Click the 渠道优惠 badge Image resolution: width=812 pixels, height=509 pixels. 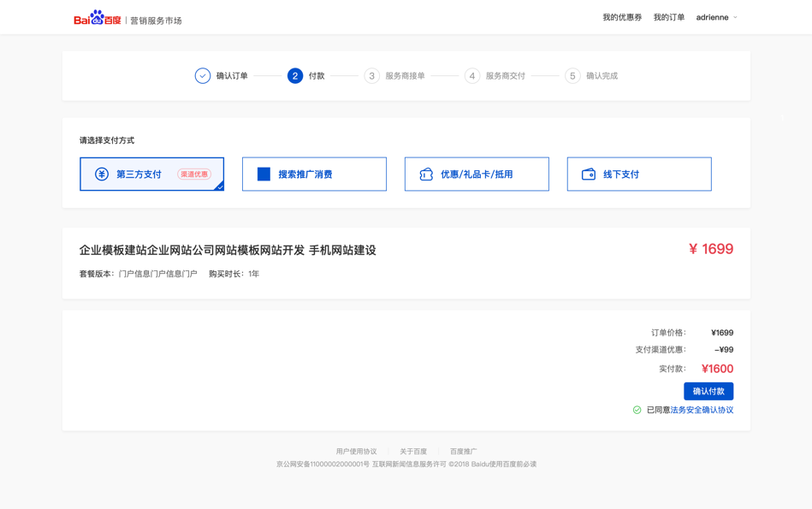(x=194, y=174)
